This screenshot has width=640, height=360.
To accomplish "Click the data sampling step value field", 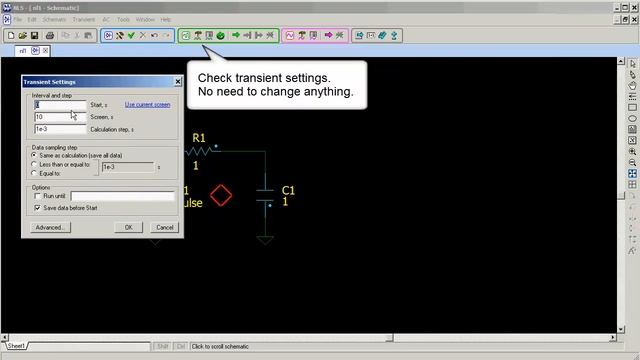I will pyautogui.click(x=128, y=167).
